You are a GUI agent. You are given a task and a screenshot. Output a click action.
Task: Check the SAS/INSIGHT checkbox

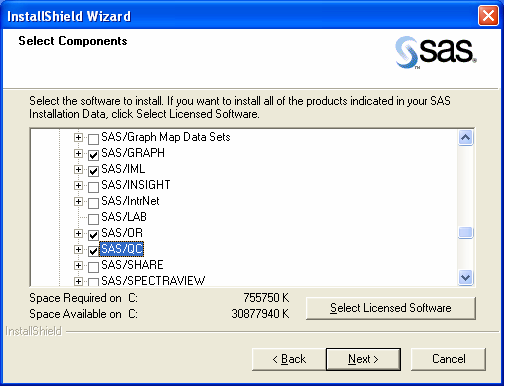click(93, 187)
